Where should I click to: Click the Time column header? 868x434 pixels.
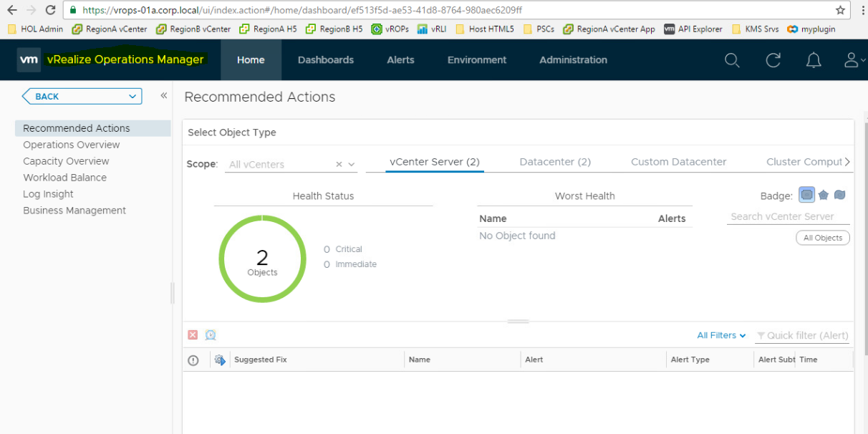[809, 360]
